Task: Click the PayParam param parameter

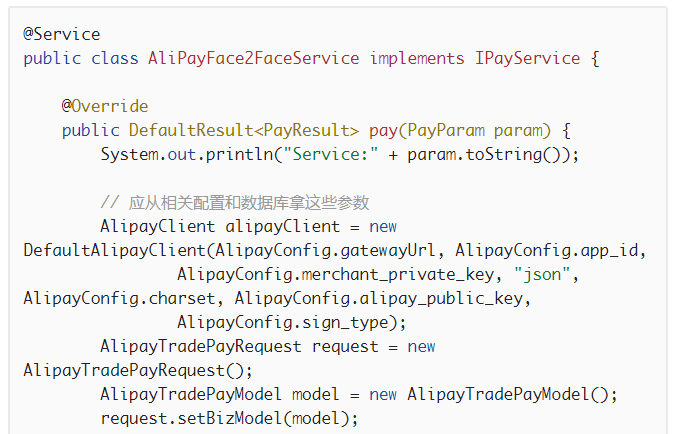Action: (x=474, y=131)
